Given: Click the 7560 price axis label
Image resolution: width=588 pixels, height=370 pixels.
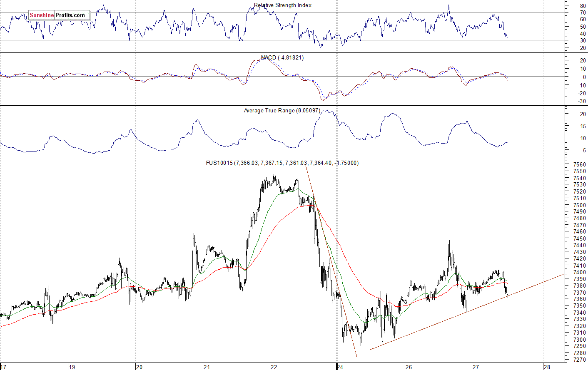Looking at the screenshot, I should 580,165.
